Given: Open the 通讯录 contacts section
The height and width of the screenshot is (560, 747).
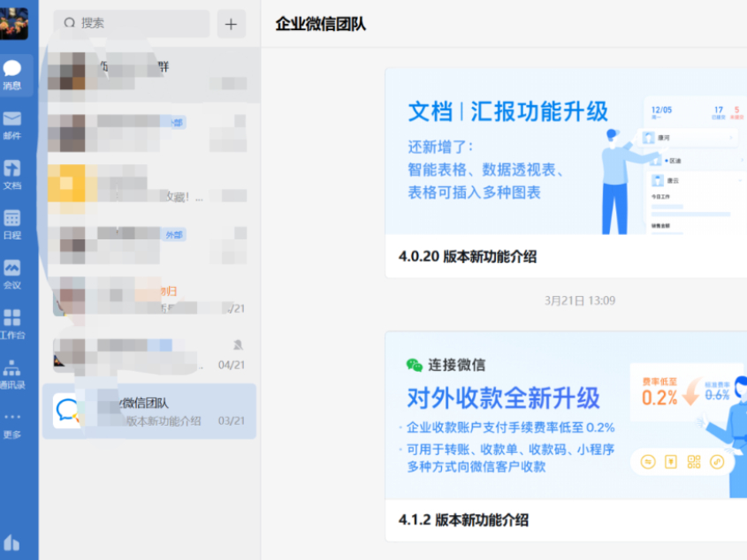Looking at the screenshot, I should (x=12, y=375).
